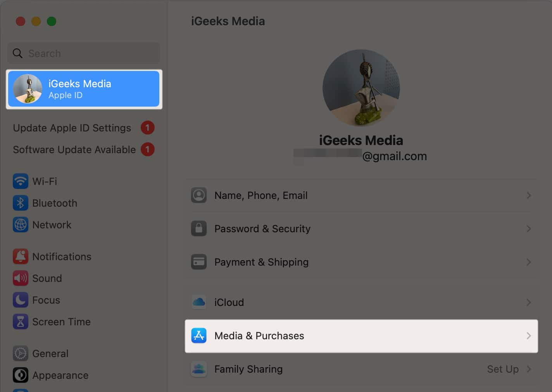Click the green zoom window button
Screen dimensions: 552x392
click(52, 21)
